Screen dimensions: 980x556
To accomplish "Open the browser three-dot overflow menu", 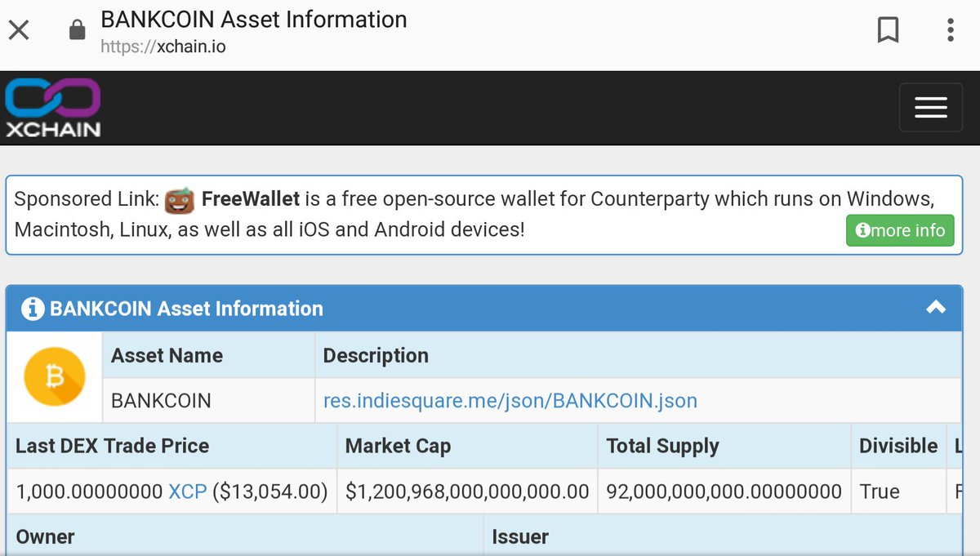I will (x=951, y=31).
